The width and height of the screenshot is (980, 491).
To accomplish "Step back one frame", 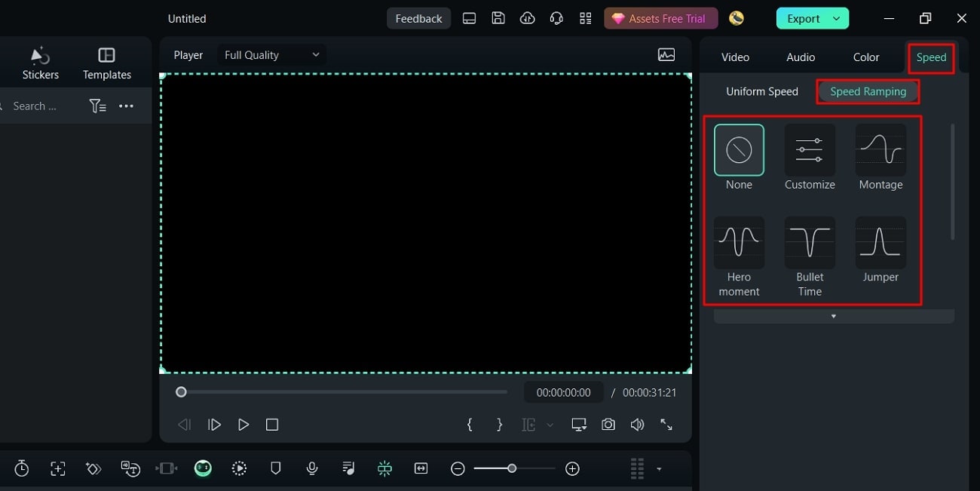I will 184,425.
